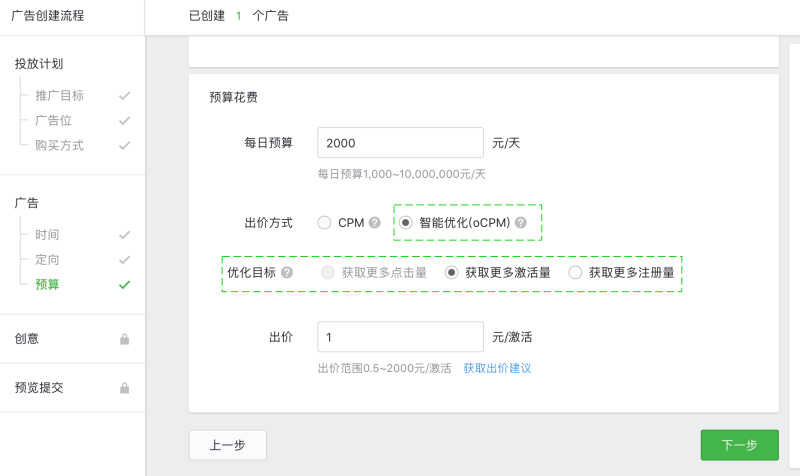Click the 出价 input field showing 1

400,337
